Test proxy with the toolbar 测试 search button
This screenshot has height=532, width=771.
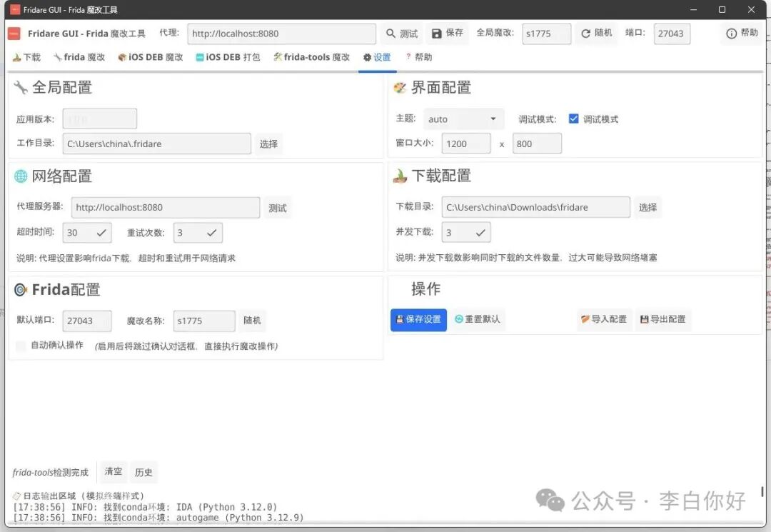point(402,34)
